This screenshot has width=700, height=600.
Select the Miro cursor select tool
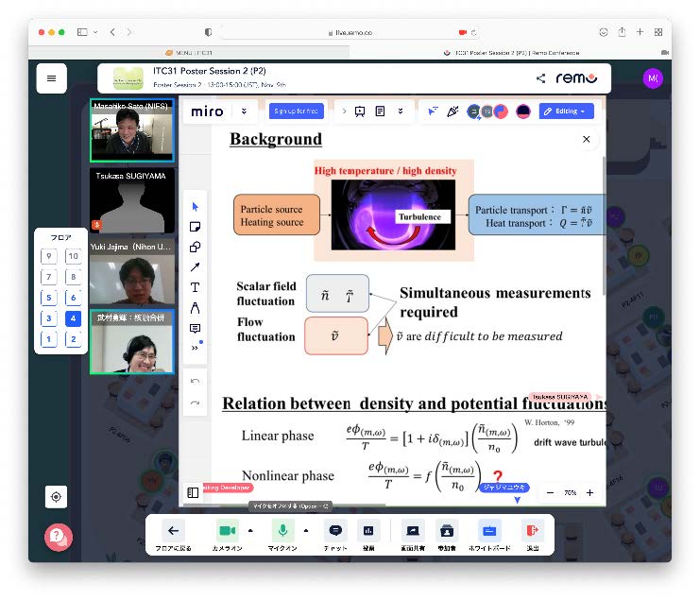click(x=196, y=207)
